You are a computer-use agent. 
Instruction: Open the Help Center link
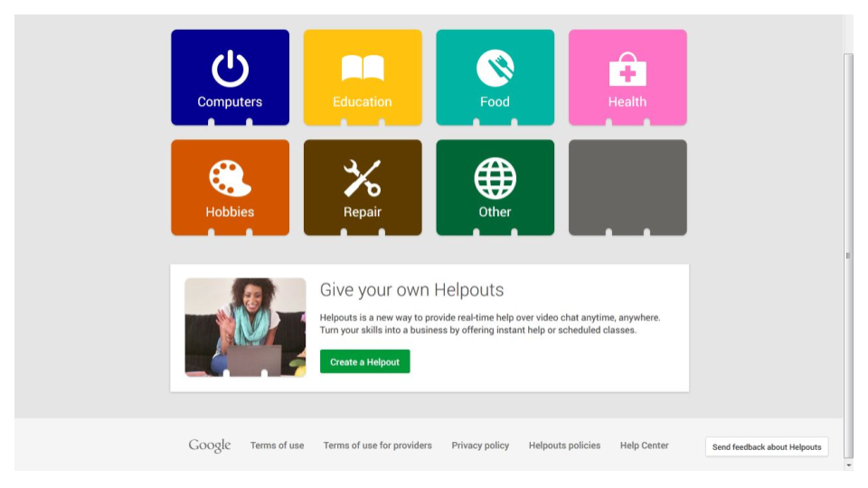[645, 446]
